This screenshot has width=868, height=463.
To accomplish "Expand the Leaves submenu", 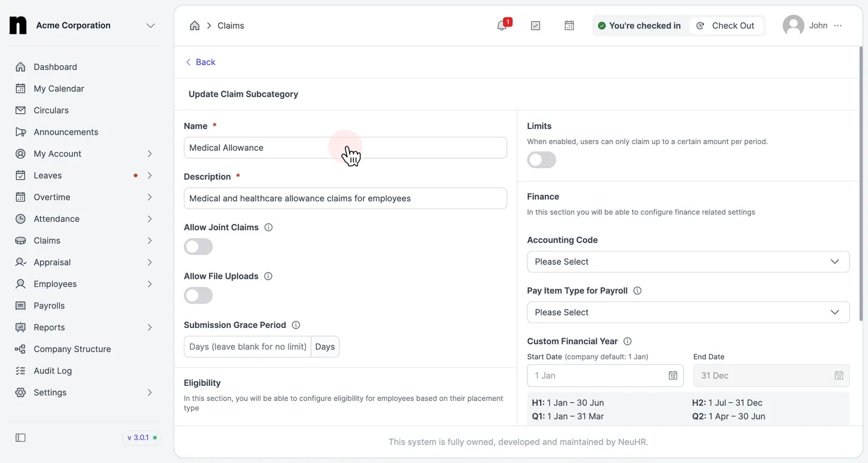I will (149, 175).
